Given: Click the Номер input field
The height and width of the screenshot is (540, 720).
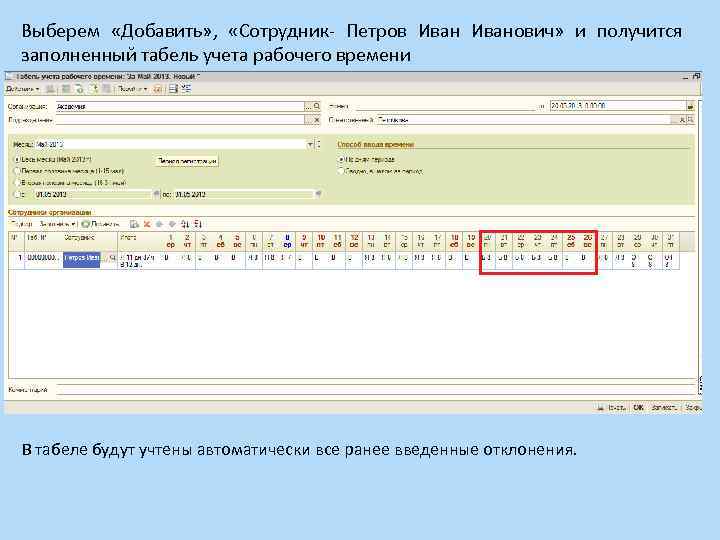Looking at the screenshot, I should click(x=445, y=106).
